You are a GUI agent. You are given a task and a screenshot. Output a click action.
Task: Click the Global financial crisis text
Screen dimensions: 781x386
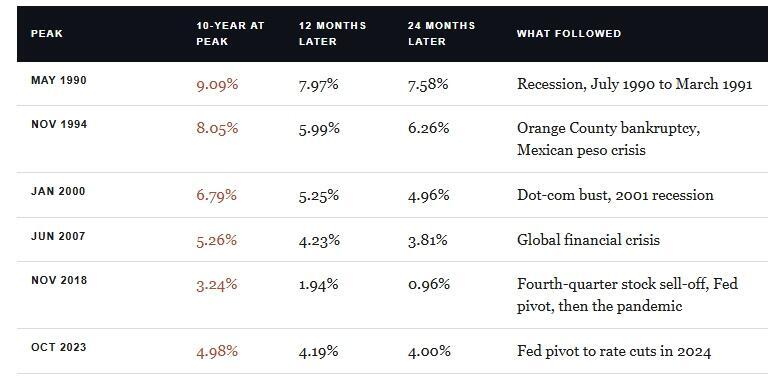coord(588,240)
